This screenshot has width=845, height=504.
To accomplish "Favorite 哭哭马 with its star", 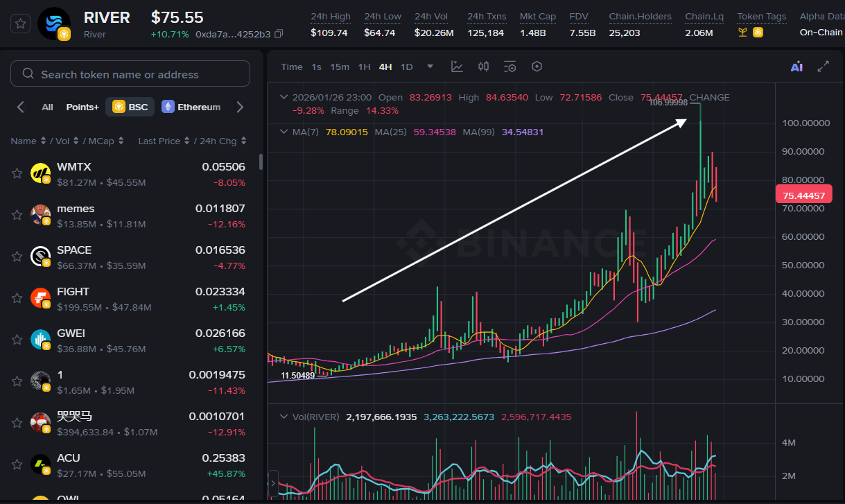I will [17, 424].
